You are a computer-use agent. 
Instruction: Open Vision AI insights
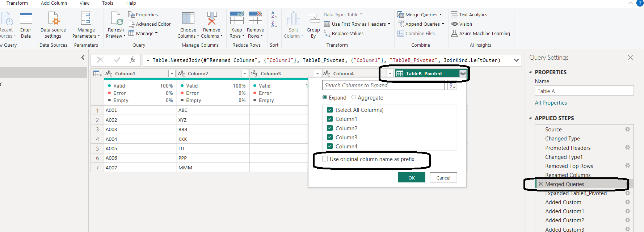click(x=462, y=24)
